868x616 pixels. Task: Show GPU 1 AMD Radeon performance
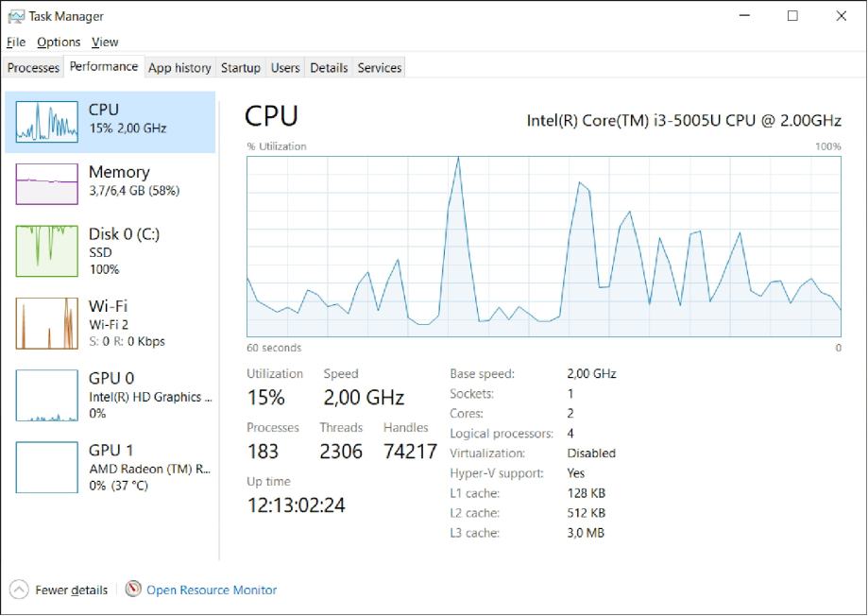[x=47, y=467]
